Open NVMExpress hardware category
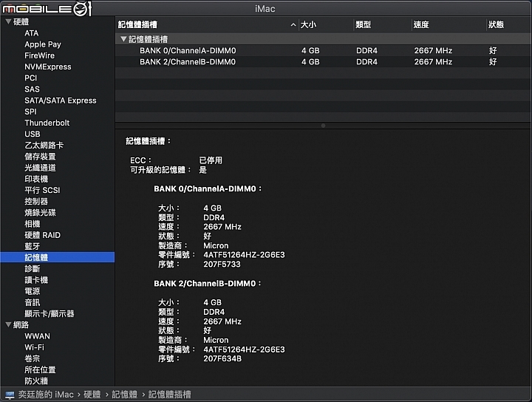Viewport: 532px width, 402px height. 48,67
